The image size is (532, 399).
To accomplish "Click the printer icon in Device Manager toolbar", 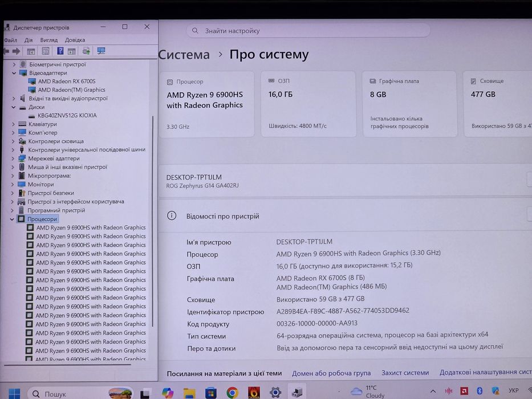I will click(86, 51).
